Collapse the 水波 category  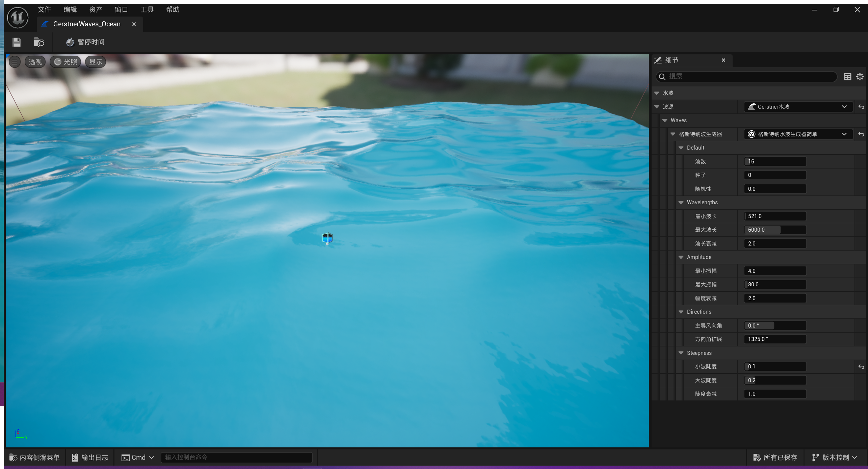pyautogui.click(x=657, y=93)
